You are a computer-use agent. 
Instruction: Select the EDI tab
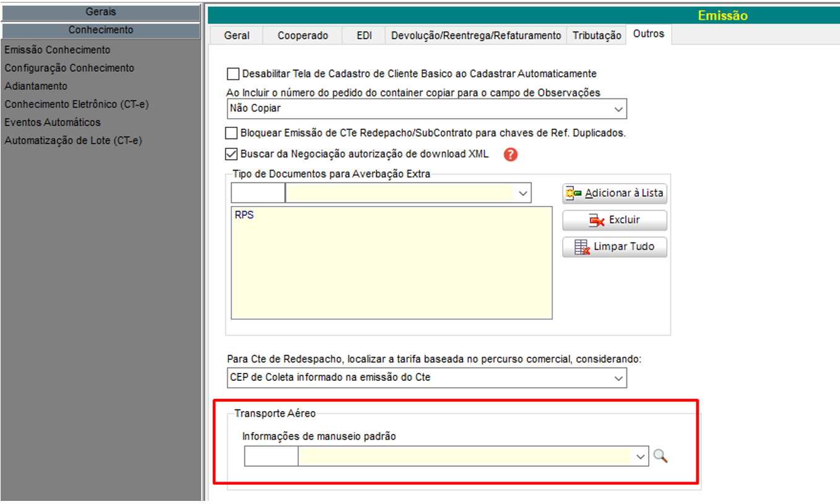point(364,35)
